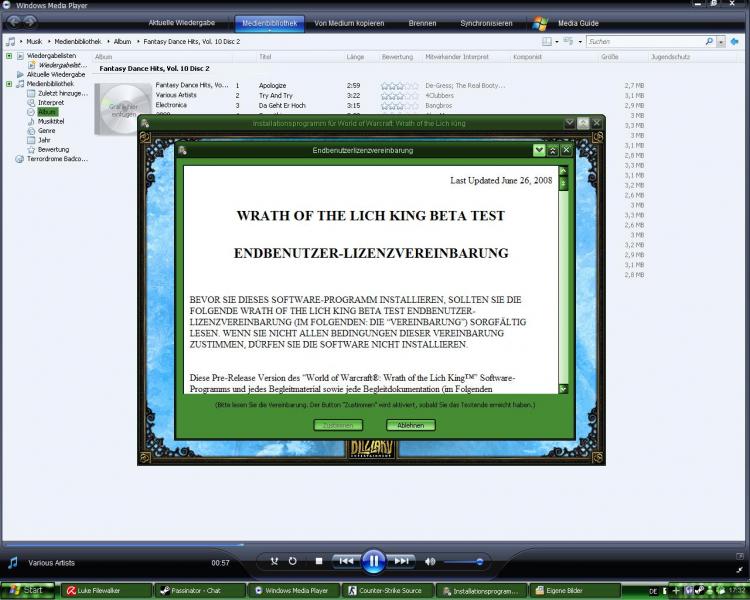Screen dimensions: 750x600
Task: Click the magnifier search icon
Action: (x=709, y=42)
